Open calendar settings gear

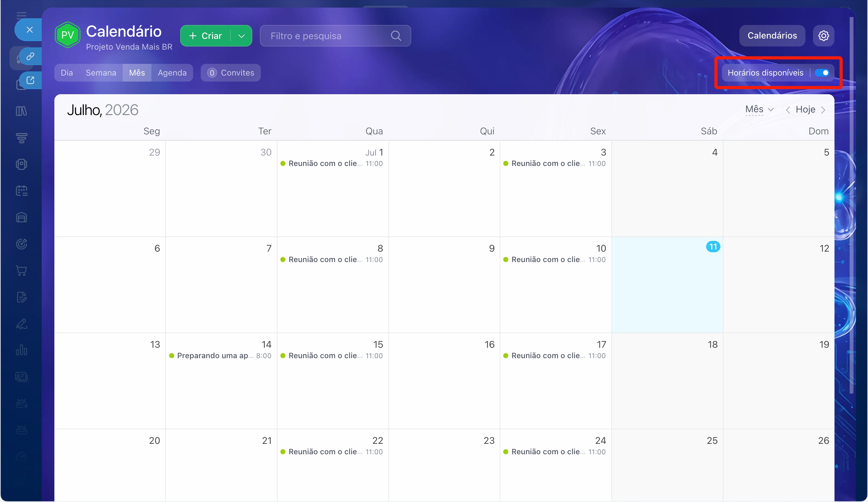(x=823, y=35)
